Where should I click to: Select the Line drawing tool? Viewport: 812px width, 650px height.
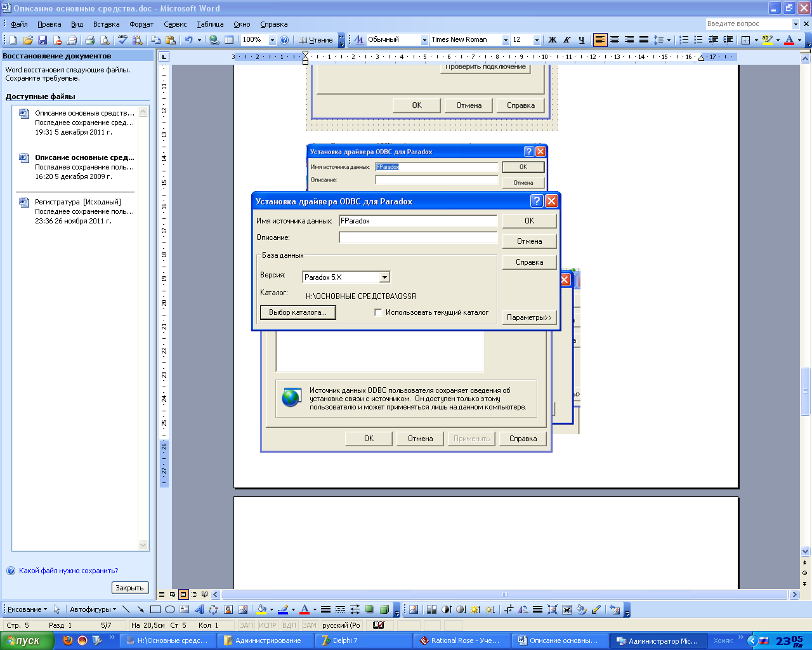click(126, 609)
